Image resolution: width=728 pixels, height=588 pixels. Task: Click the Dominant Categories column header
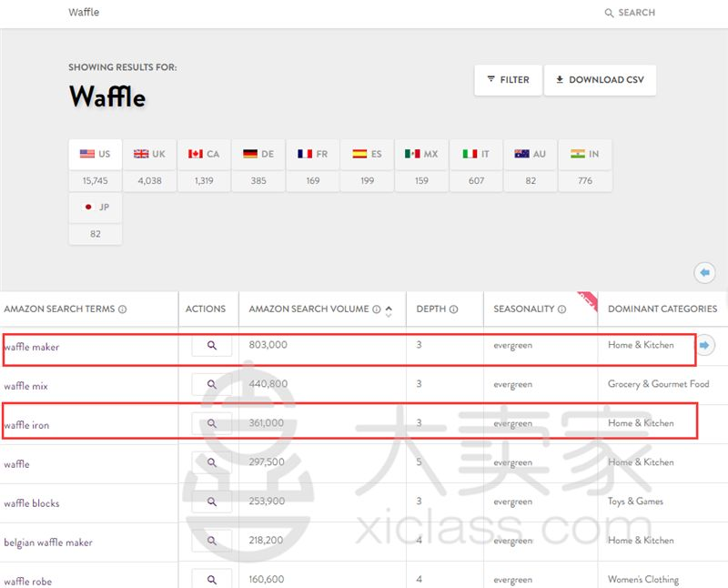[x=662, y=309]
